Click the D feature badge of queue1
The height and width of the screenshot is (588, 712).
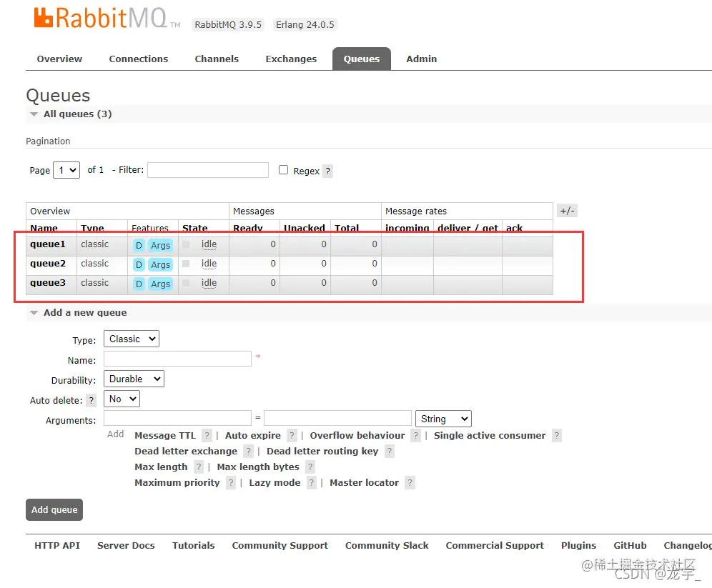pyautogui.click(x=139, y=246)
